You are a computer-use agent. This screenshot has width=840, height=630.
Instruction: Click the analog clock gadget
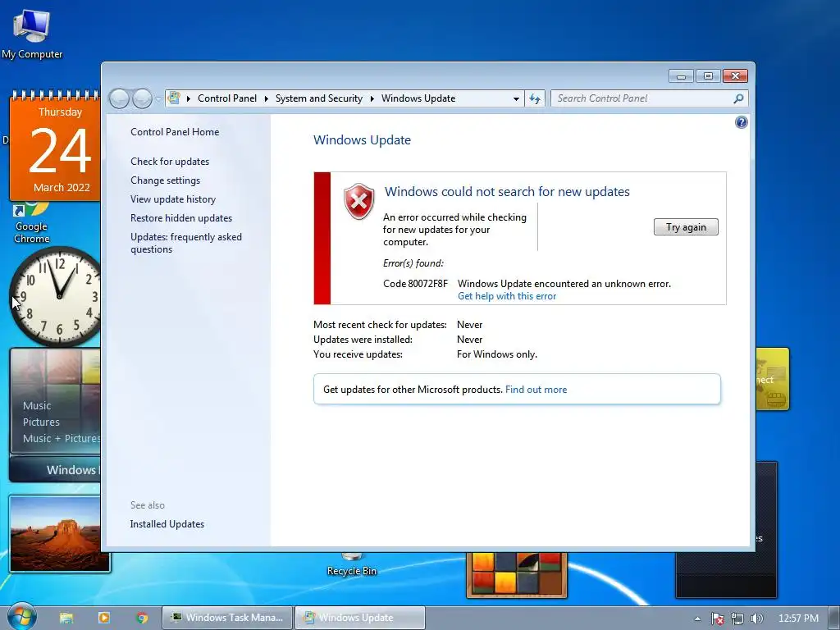coord(57,296)
